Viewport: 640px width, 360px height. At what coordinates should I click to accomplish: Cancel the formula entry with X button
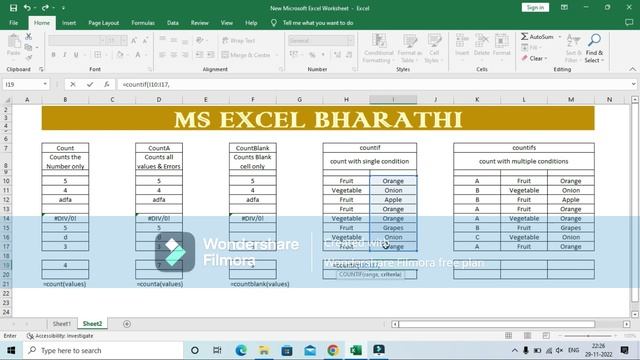click(73, 84)
